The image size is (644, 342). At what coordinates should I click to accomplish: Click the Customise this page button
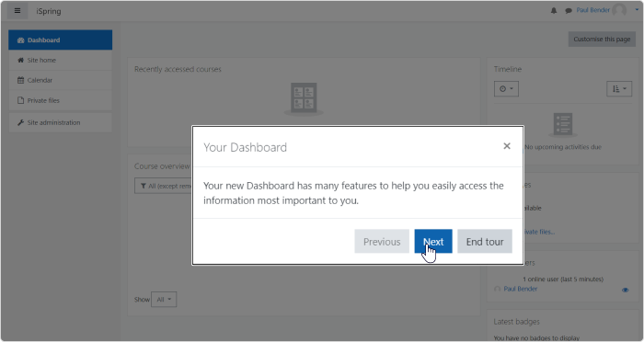602,39
